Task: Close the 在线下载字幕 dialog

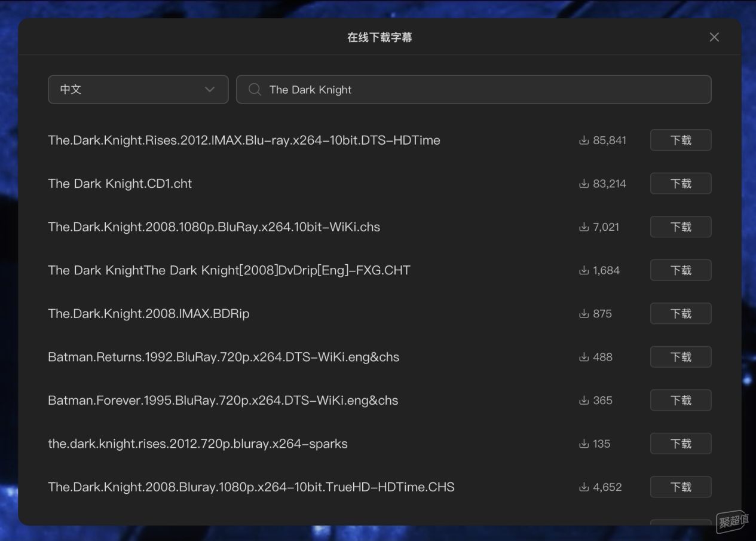Action: [714, 37]
